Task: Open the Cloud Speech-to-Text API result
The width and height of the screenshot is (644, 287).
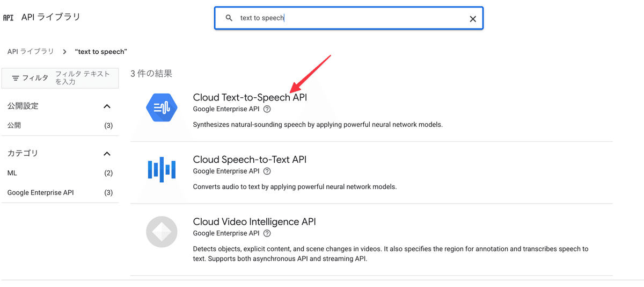Action: 250,160
